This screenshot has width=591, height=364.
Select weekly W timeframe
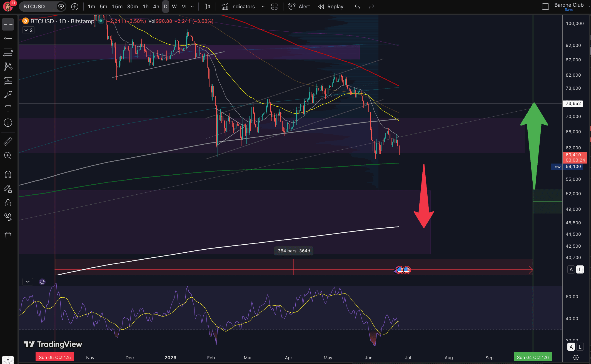(174, 7)
